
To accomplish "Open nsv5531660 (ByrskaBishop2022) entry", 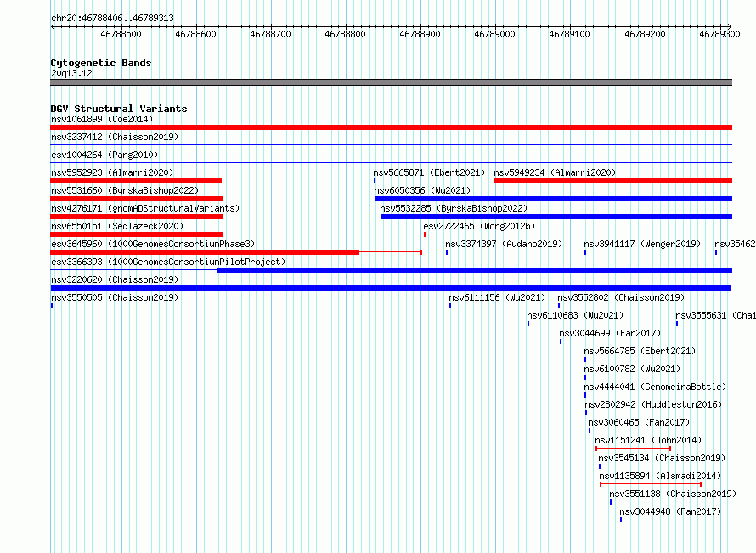I will point(125,190).
